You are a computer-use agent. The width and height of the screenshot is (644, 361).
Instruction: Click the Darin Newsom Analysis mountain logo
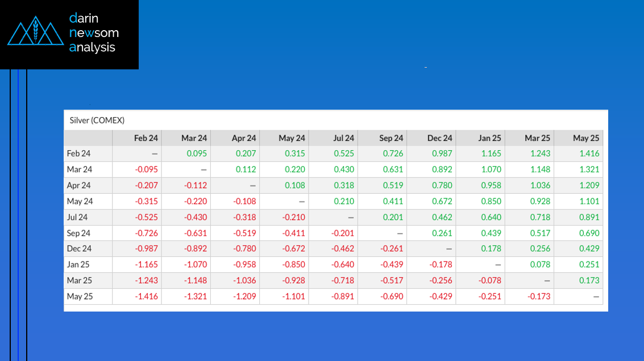click(x=36, y=34)
